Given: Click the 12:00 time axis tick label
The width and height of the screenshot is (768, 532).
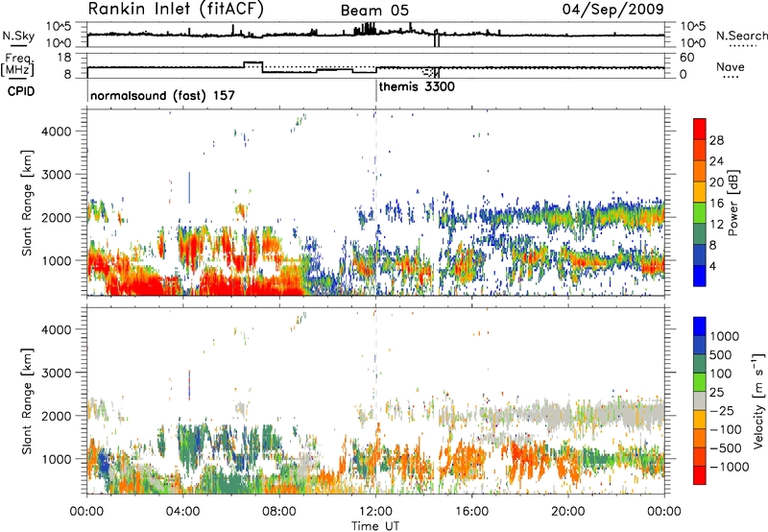Looking at the screenshot, I should click(375, 512).
